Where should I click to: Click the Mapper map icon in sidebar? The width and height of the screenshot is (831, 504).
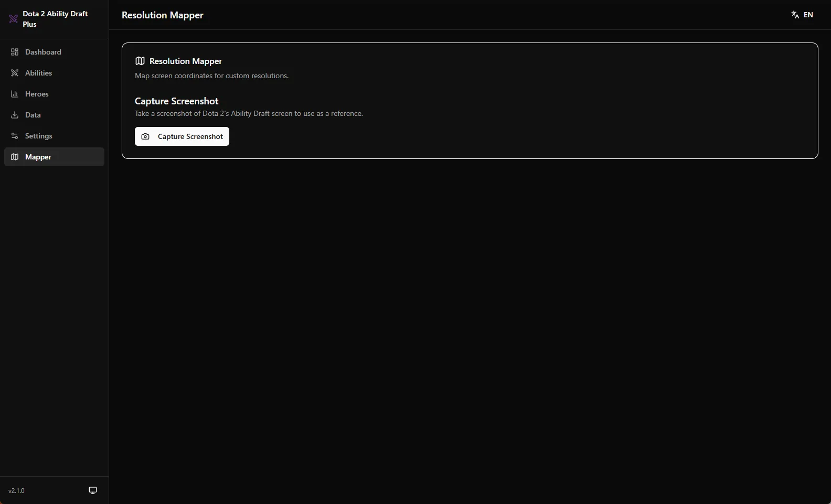(15, 157)
